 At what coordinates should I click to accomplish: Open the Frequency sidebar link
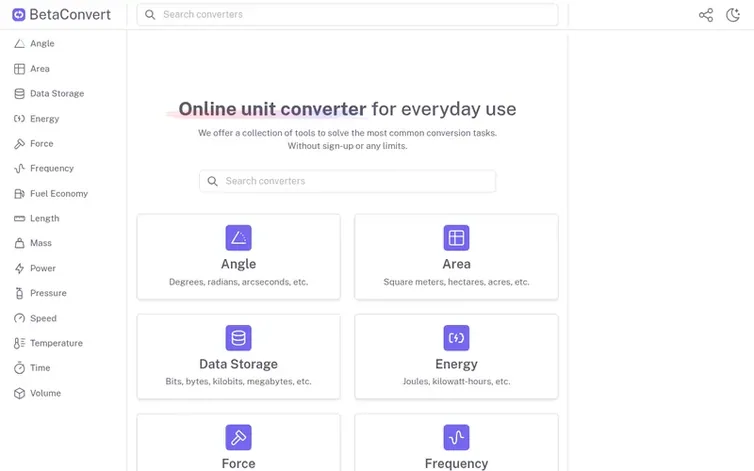click(51, 168)
